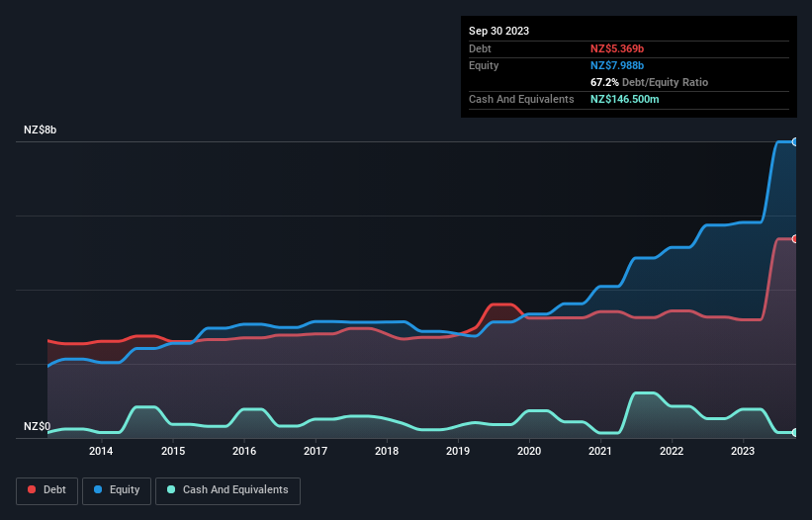Click the Debt row label in tooltip
Image resolution: width=812 pixels, height=520 pixels.
pos(480,48)
